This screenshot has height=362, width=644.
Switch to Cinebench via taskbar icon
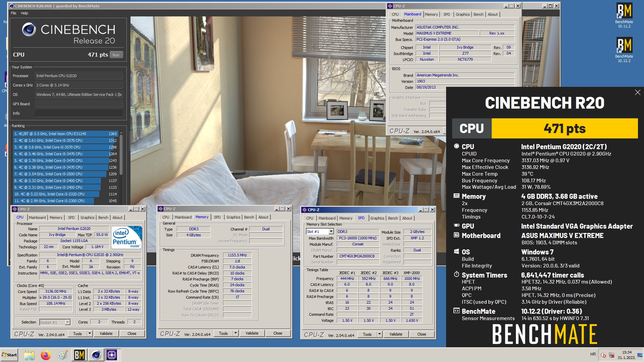click(96, 355)
